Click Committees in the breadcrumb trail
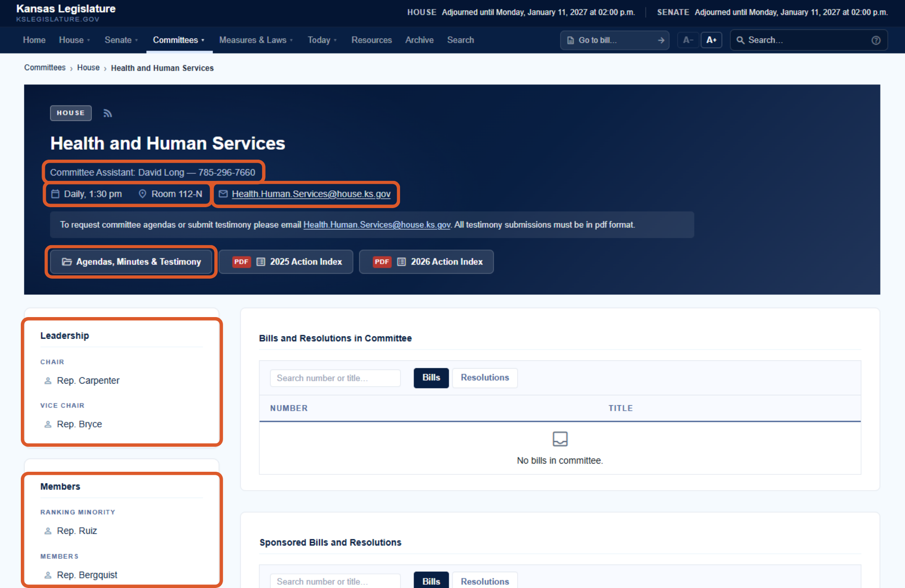905x588 pixels. 45,68
